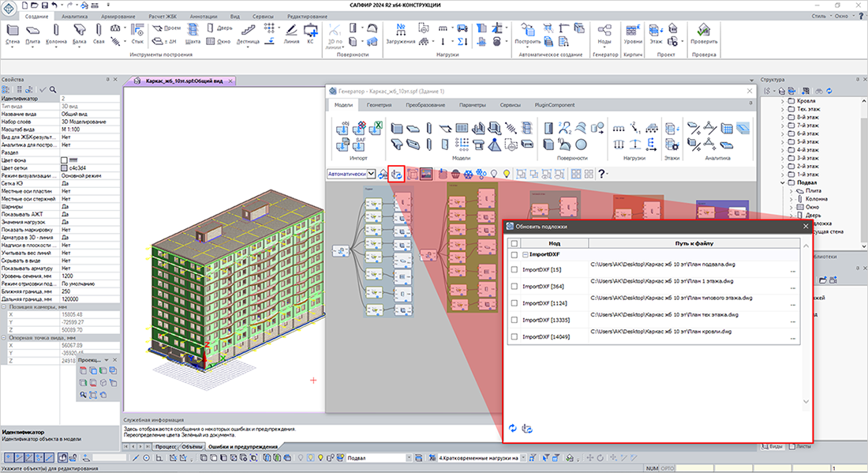Collapse the ImportDXF group in dialog

(x=526, y=255)
